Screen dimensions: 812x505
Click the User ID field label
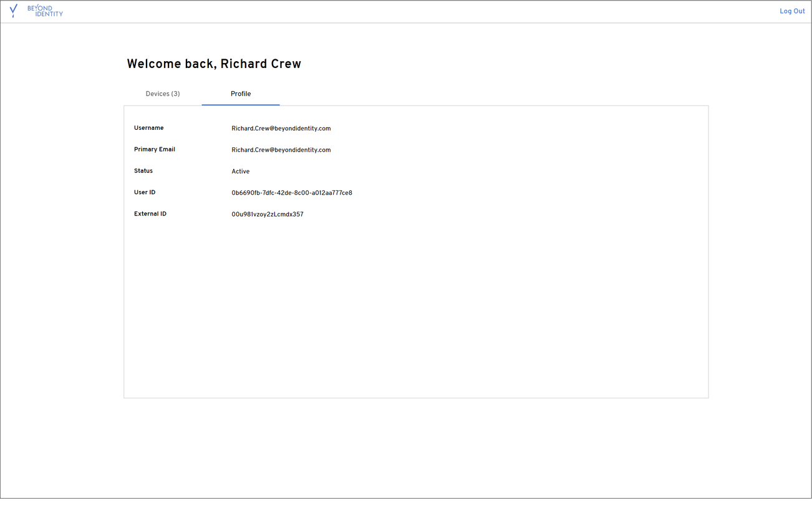tap(145, 192)
